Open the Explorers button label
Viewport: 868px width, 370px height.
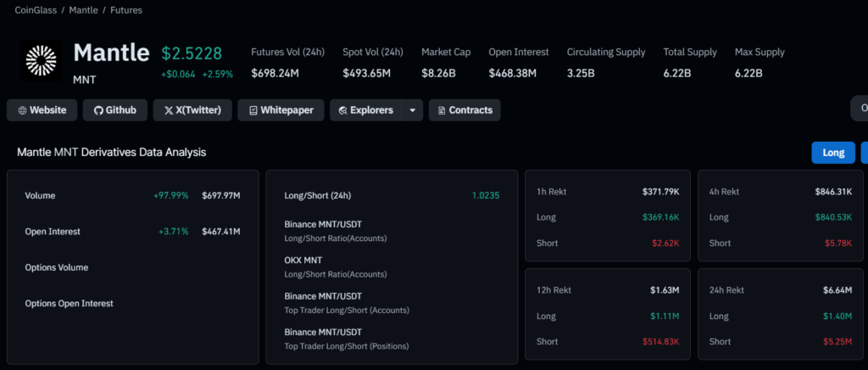coord(372,110)
